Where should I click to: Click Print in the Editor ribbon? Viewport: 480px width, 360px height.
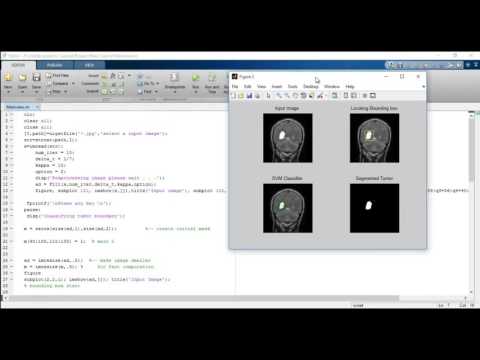(x=54, y=91)
